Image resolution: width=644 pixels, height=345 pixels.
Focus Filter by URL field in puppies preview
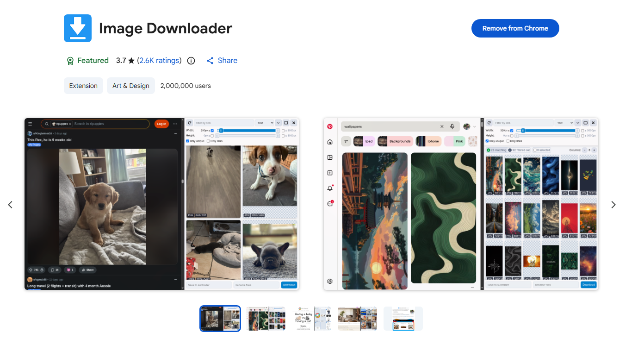[224, 123]
